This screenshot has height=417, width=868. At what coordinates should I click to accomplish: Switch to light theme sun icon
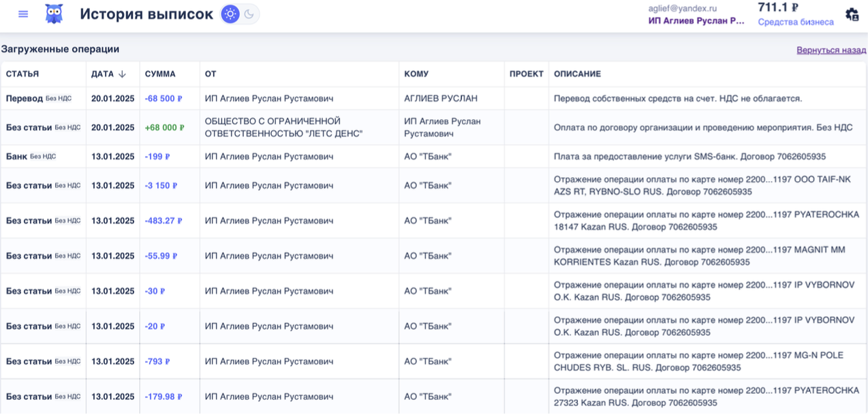point(230,14)
